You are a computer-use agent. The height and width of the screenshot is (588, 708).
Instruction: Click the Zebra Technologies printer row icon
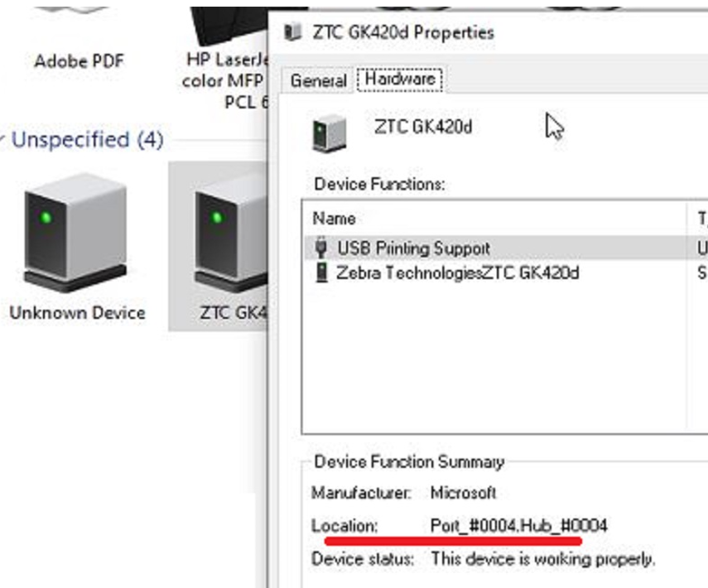[322, 273]
